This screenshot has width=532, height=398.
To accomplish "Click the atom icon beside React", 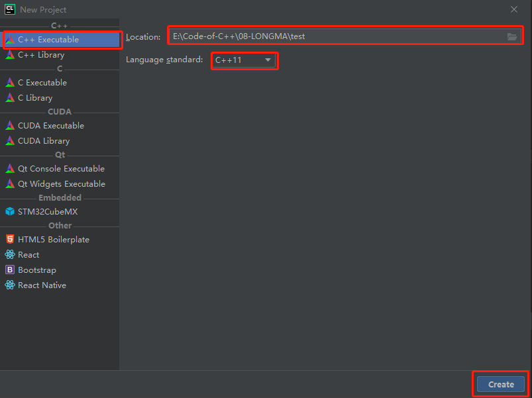I will 10,254.
